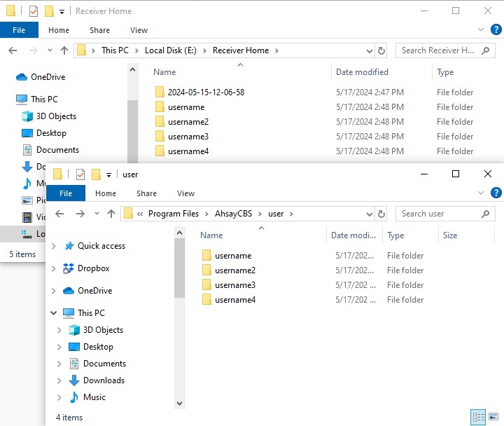The width and height of the screenshot is (504, 426).
Task: Switch to large icons view in status bar
Action: [x=493, y=418]
